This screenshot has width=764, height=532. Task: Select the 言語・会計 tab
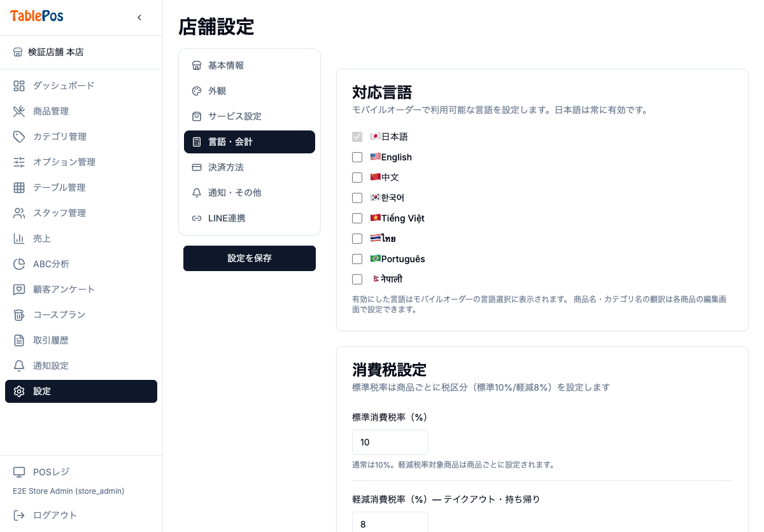point(250,142)
